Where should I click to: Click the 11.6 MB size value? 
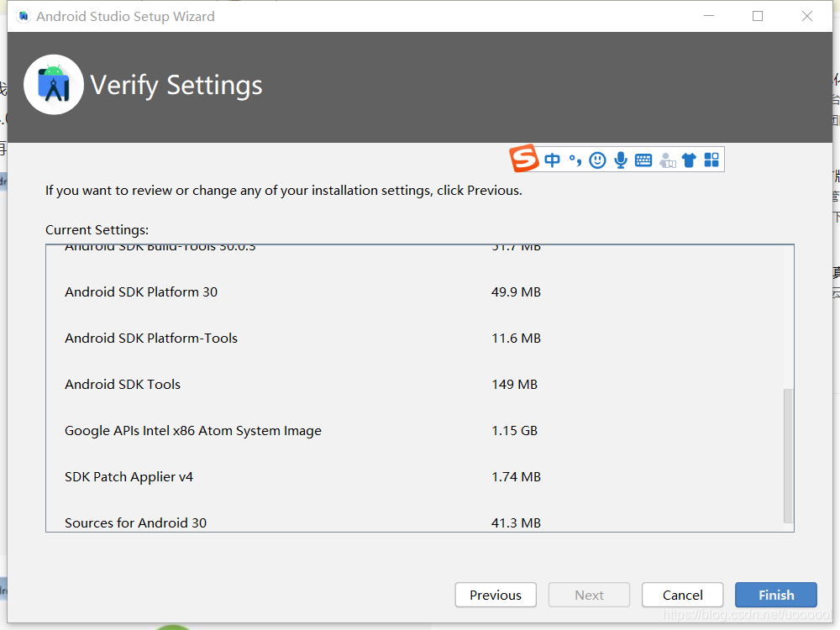516,338
